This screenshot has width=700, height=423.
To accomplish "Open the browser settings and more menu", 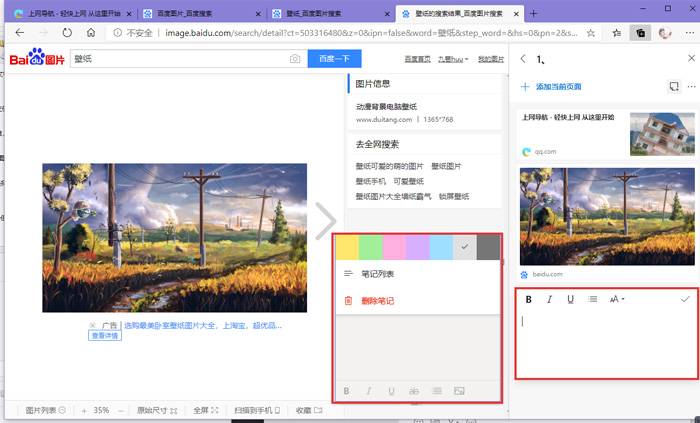I will [689, 33].
